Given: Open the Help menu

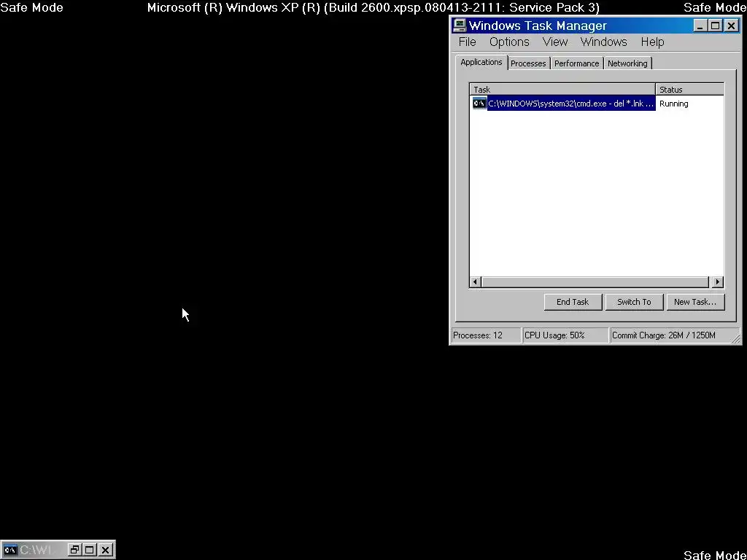Looking at the screenshot, I should coord(652,42).
